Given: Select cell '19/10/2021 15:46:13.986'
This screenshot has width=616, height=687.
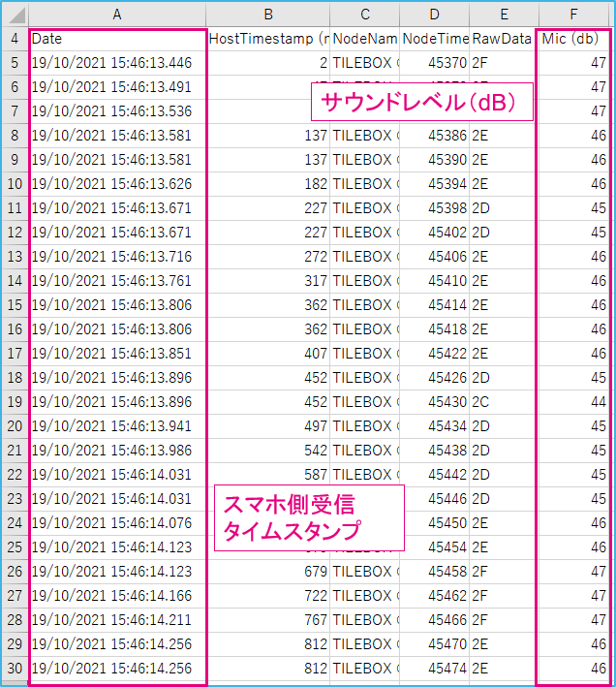Looking at the screenshot, I should point(117,451).
